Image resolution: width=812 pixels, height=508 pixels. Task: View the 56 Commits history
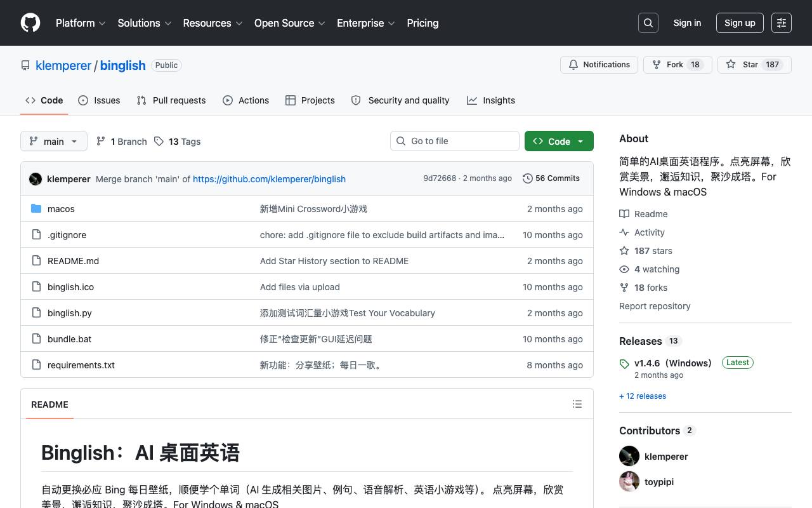coord(551,178)
